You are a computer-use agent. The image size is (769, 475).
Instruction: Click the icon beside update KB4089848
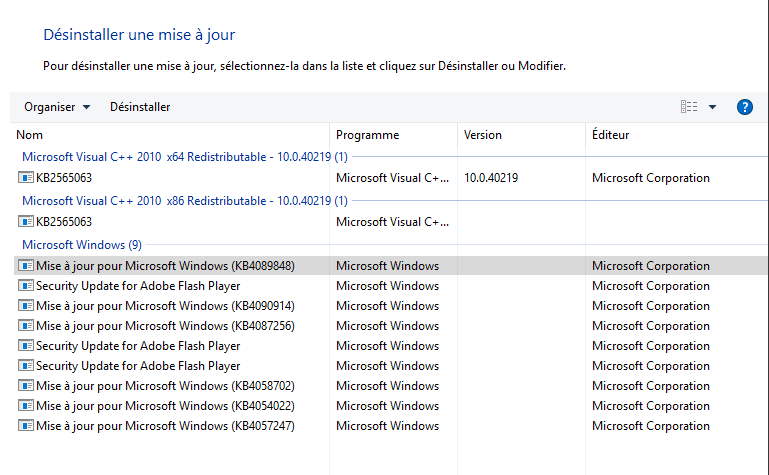[x=26, y=266]
